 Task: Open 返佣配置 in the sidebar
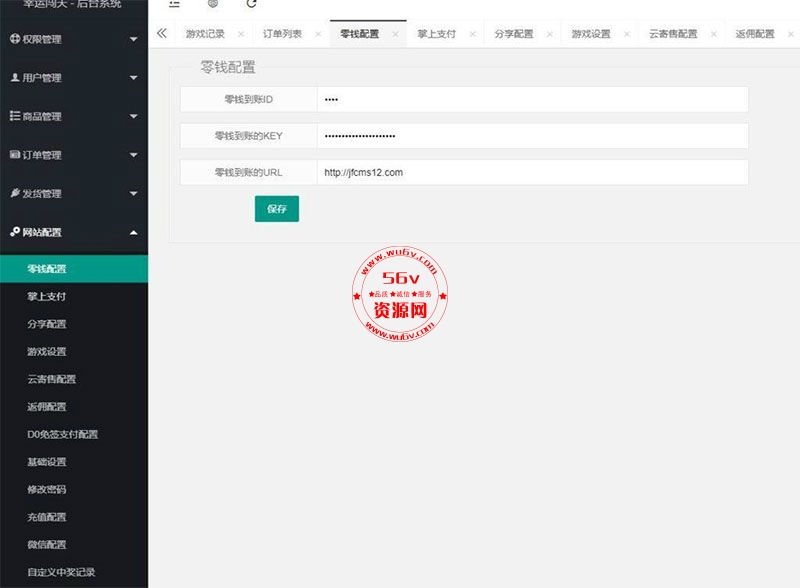coord(74,407)
